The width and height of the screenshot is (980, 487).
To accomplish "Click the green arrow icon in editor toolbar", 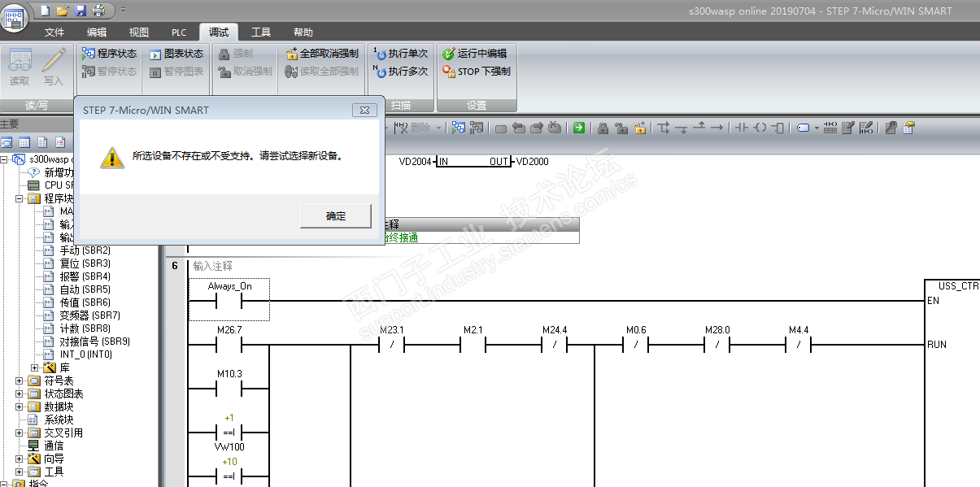I will pyautogui.click(x=579, y=128).
